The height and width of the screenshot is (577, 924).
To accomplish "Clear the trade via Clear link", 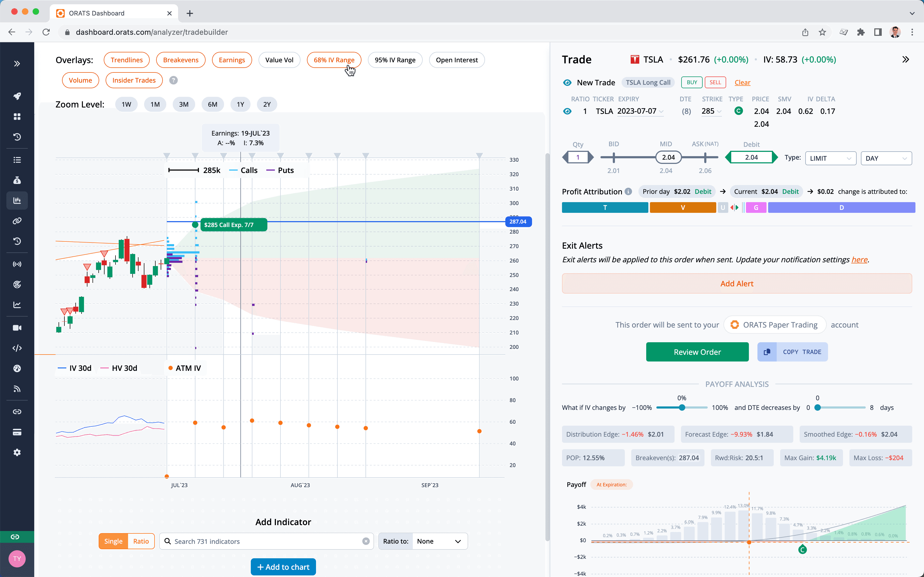I will pyautogui.click(x=742, y=82).
